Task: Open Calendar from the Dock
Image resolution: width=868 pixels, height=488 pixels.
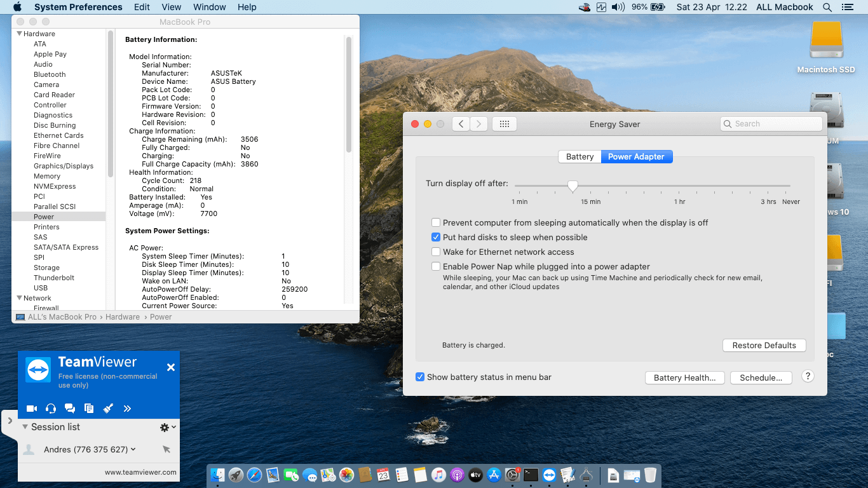Action: point(383,475)
